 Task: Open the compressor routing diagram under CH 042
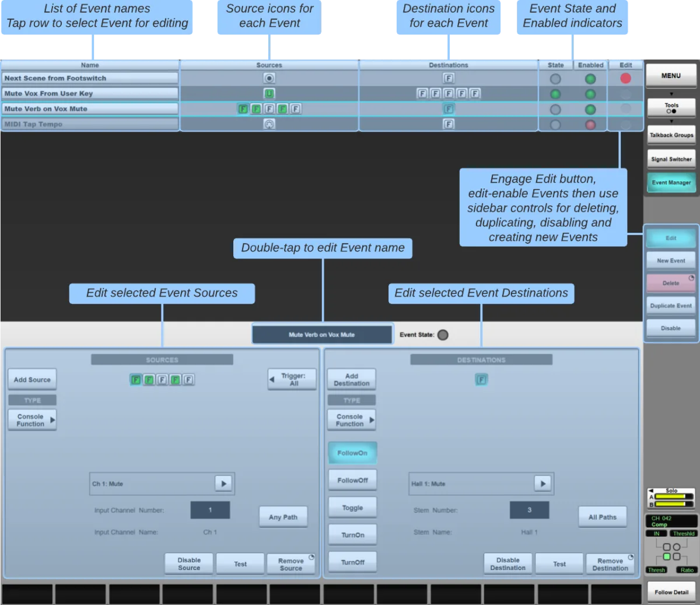pos(671,552)
